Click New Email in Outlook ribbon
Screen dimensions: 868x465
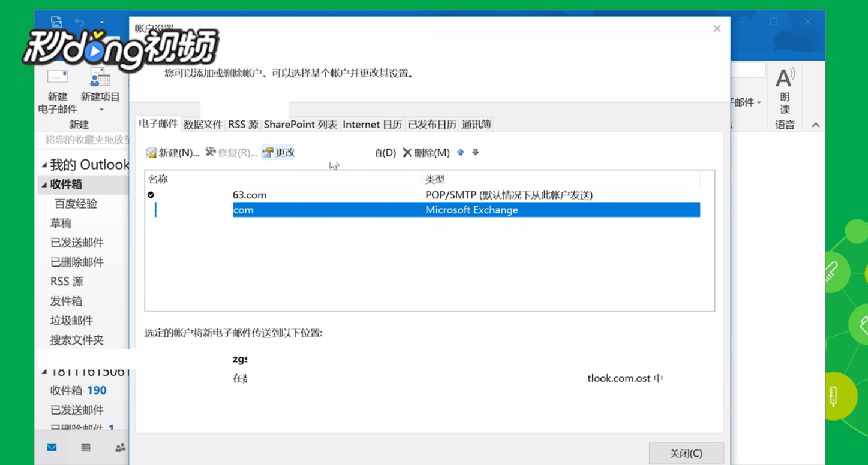click(58, 91)
